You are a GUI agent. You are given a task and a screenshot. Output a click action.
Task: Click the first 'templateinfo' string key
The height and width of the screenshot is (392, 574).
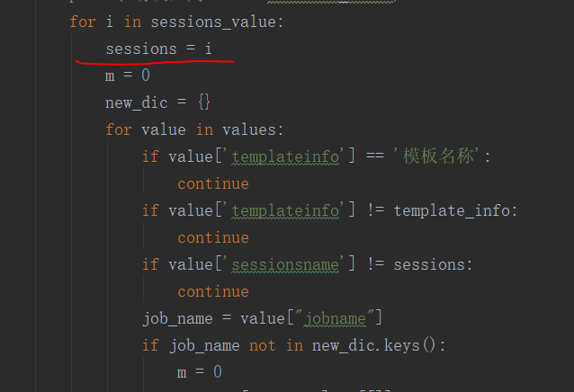[x=285, y=156]
